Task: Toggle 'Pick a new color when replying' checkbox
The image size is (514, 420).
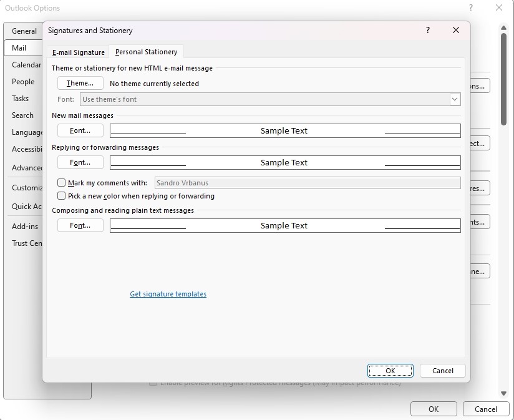Action: click(x=62, y=196)
